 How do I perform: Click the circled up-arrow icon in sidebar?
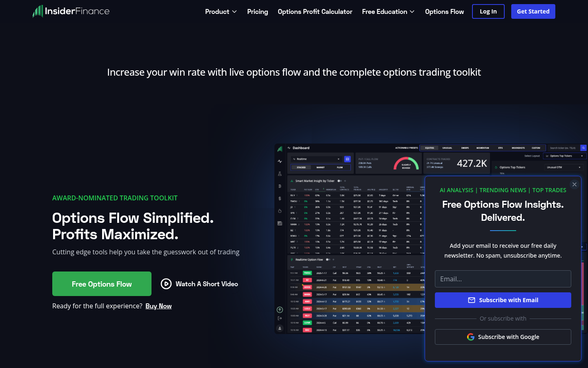280,310
